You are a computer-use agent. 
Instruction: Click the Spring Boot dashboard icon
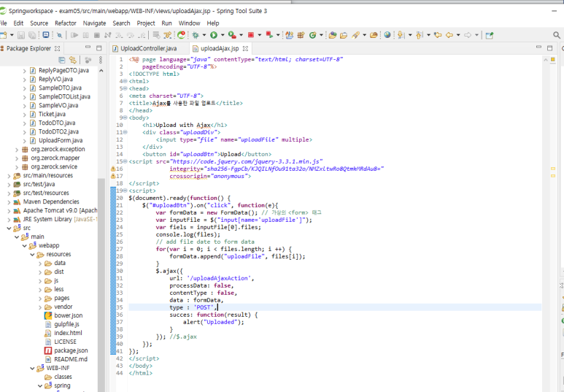pos(181,35)
